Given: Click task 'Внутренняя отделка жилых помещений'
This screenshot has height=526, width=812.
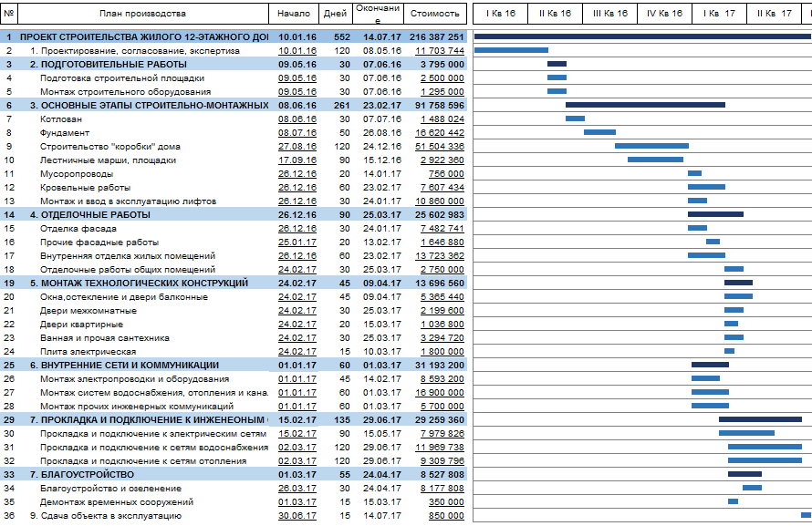Looking at the screenshot, I should 128,256.
